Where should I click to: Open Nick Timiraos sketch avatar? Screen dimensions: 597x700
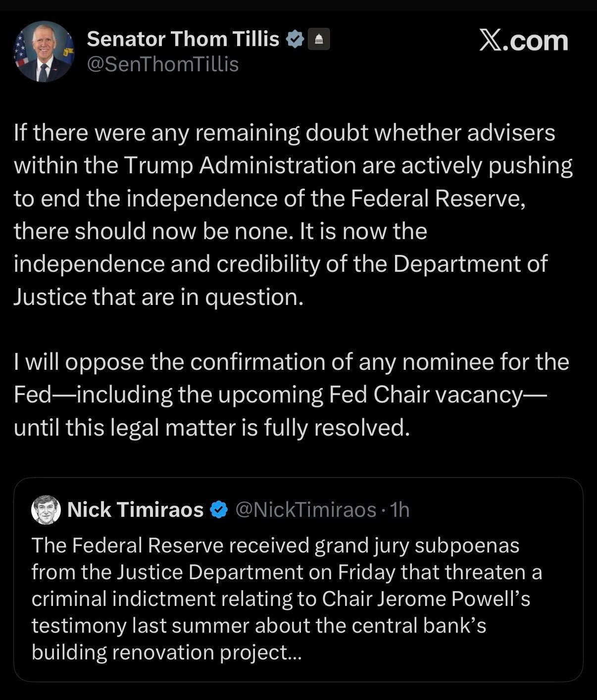46,509
